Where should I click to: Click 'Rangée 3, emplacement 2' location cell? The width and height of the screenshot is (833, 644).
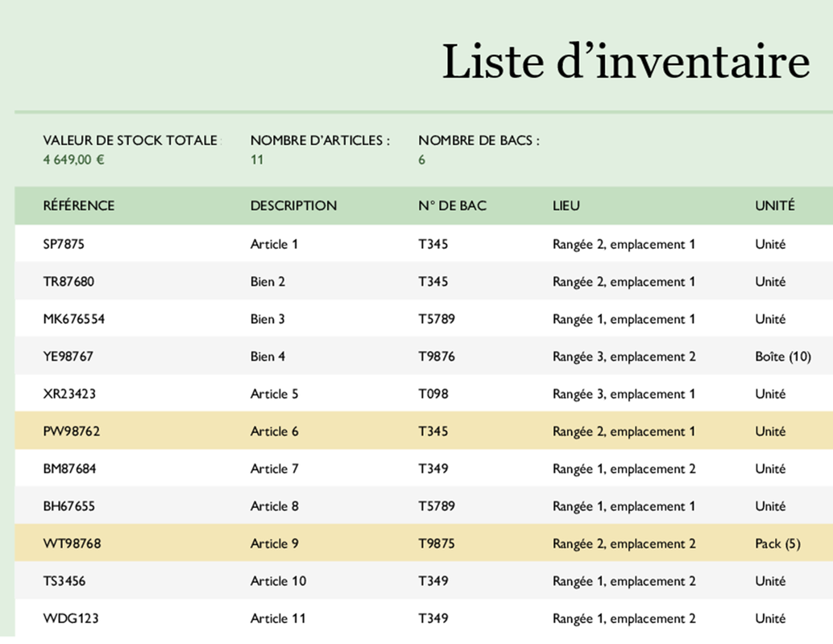coord(624,356)
